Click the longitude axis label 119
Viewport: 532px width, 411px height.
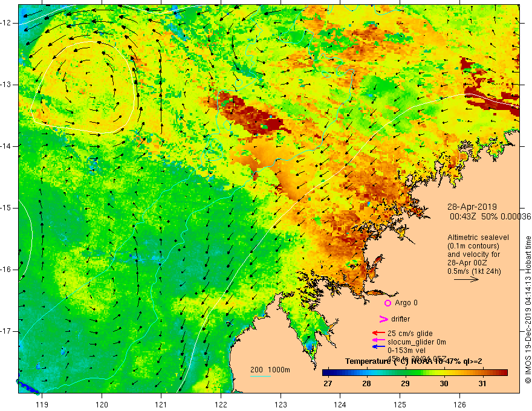point(42,404)
